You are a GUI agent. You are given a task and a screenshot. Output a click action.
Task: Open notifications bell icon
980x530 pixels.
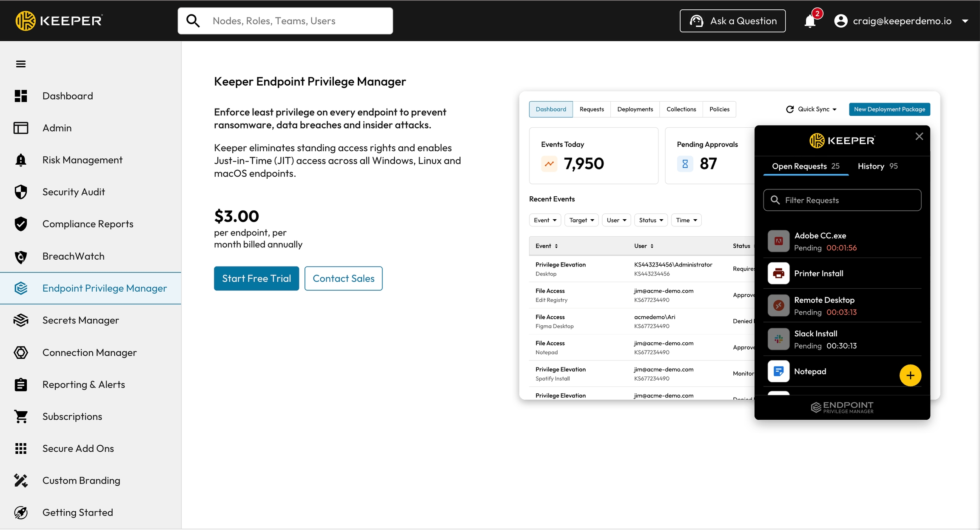point(810,21)
